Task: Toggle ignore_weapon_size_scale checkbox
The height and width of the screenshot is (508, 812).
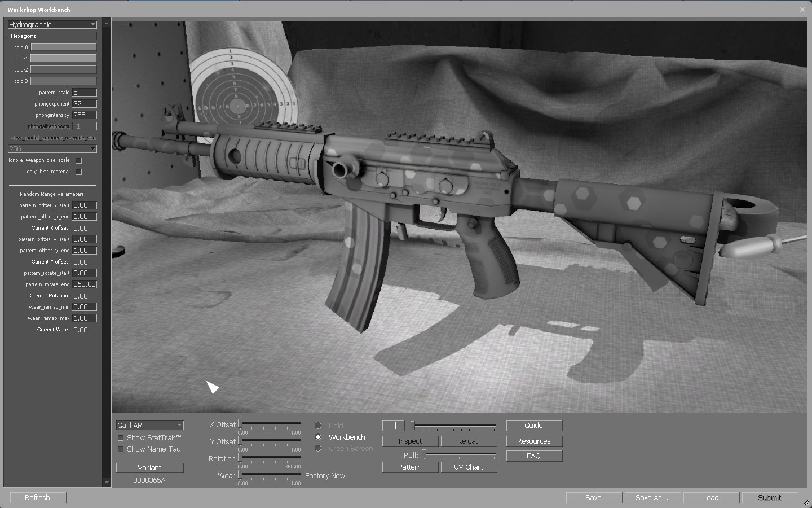Action: coord(79,160)
